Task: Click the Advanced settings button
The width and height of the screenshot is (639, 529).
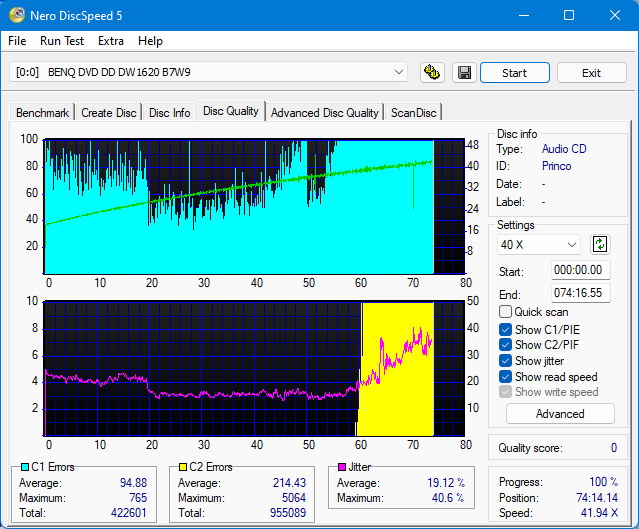Action: tap(560, 414)
